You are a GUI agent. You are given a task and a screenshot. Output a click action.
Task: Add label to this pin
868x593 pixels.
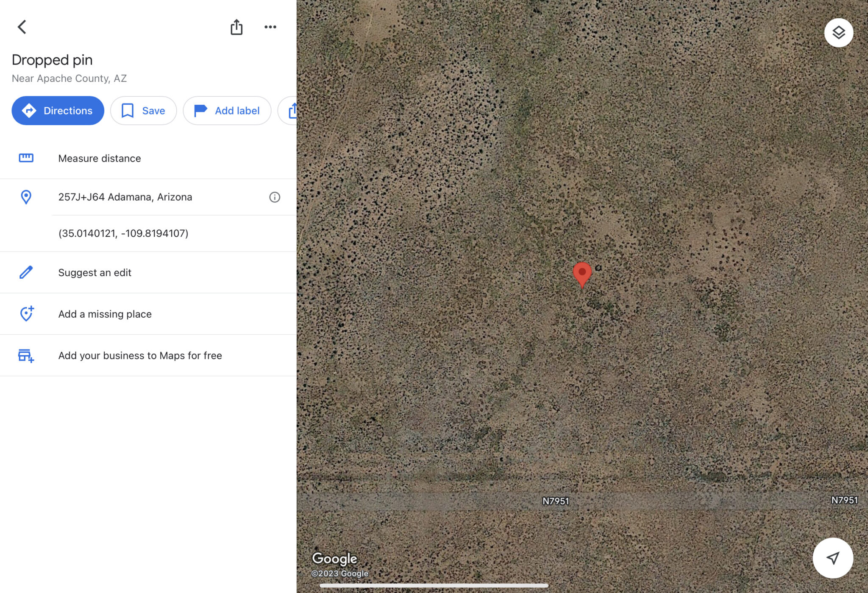pos(227,111)
